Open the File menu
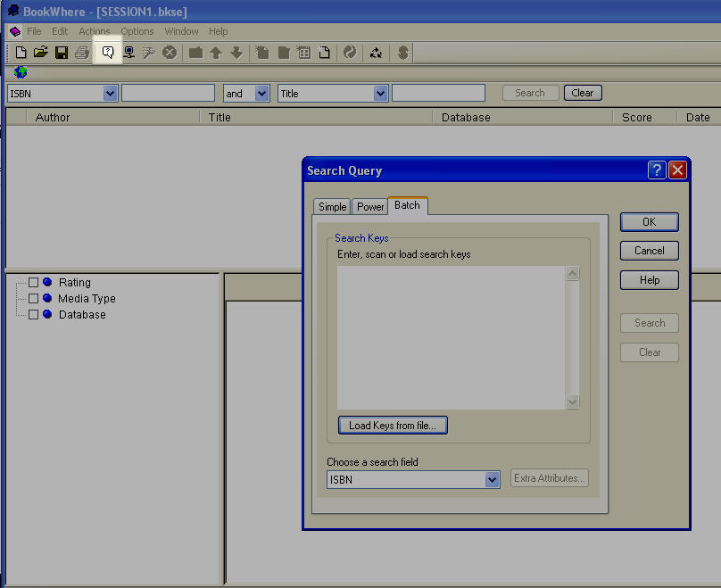The width and height of the screenshot is (721, 588). point(34,31)
